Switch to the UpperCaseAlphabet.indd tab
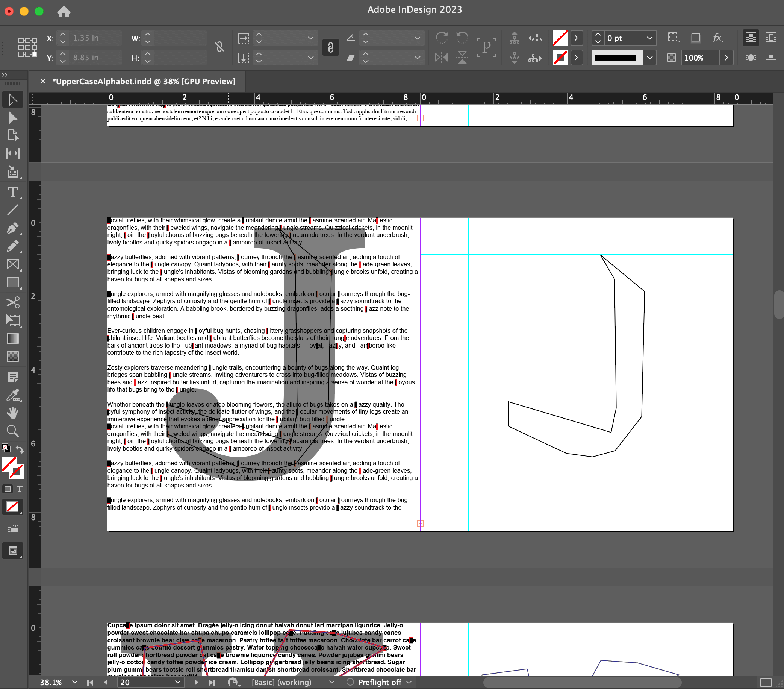Image resolution: width=784 pixels, height=689 pixels. point(144,81)
